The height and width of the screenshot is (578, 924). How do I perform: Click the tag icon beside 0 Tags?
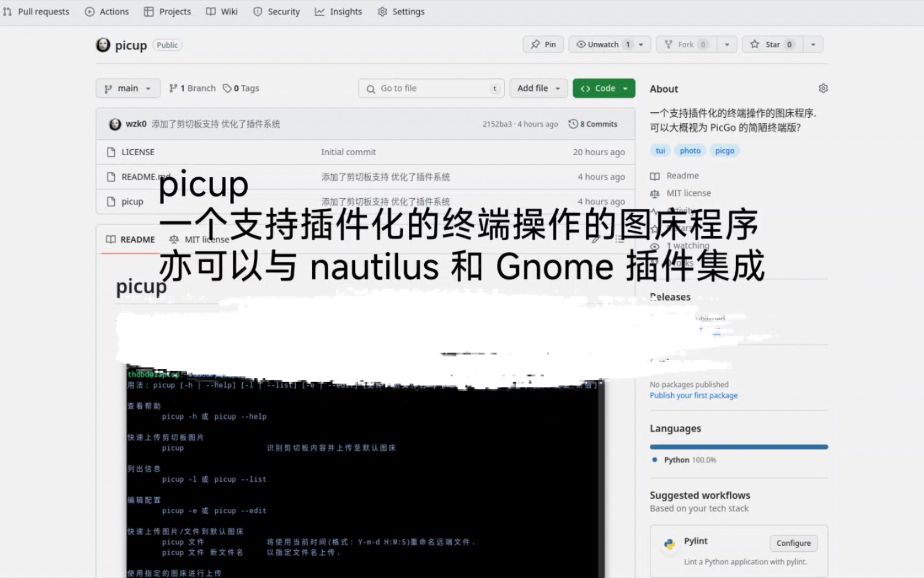click(227, 88)
